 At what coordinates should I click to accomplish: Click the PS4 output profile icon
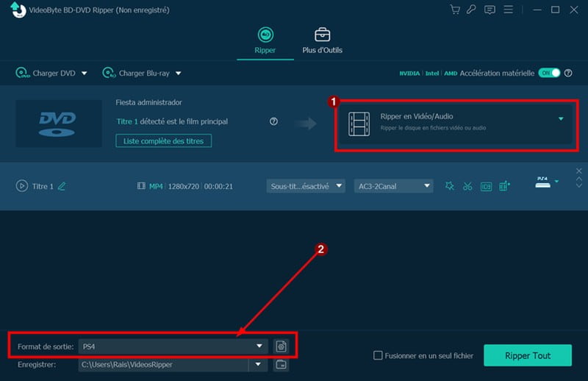click(x=542, y=182)
